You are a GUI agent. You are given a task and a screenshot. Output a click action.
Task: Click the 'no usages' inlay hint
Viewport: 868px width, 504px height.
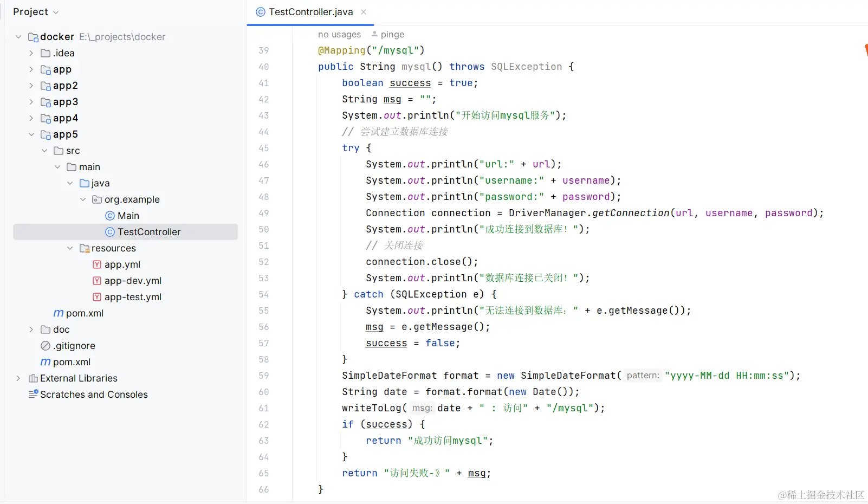(339, 34)
